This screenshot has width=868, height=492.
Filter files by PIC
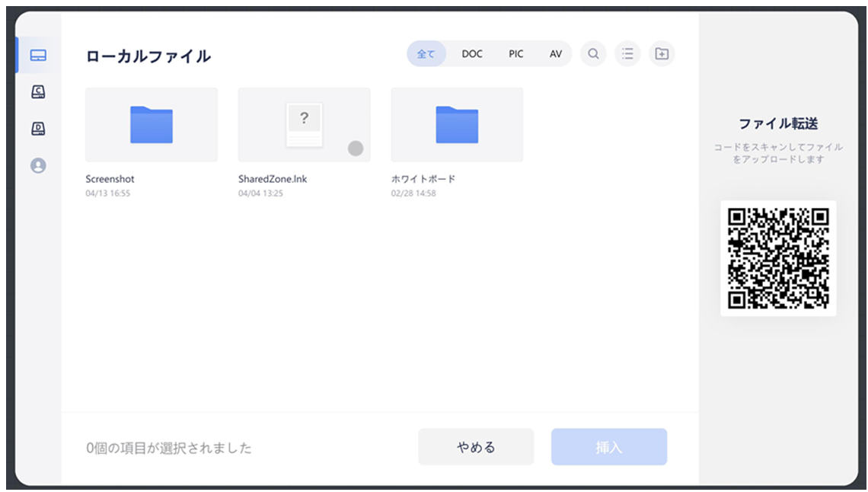click(x=516, y=53)
